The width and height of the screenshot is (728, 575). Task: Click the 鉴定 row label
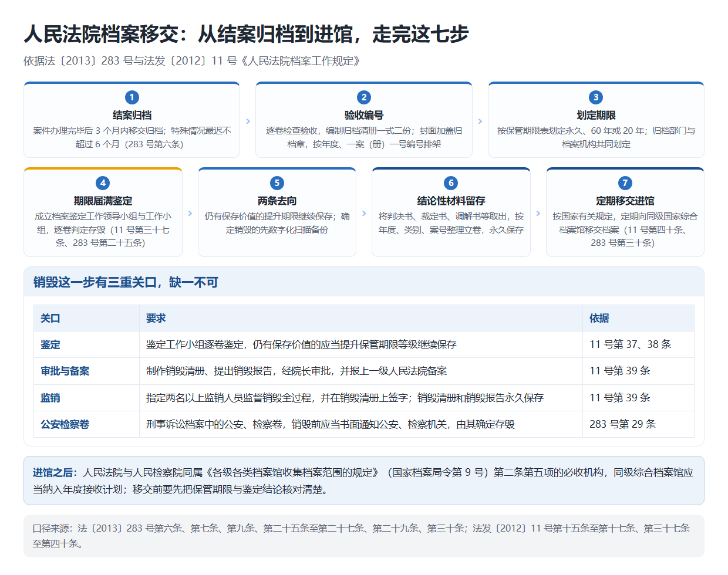click(x=50, y=344)
